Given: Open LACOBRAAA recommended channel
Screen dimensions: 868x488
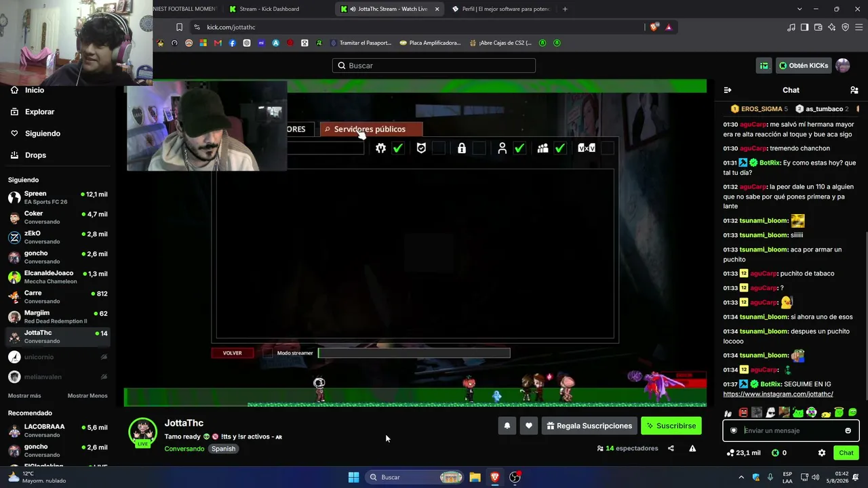Looking at the screenshot, I should 58,431.
